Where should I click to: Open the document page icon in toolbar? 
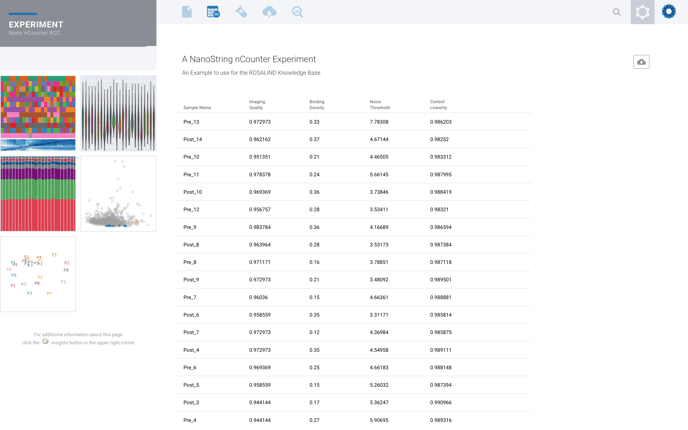tap(187, 12)
